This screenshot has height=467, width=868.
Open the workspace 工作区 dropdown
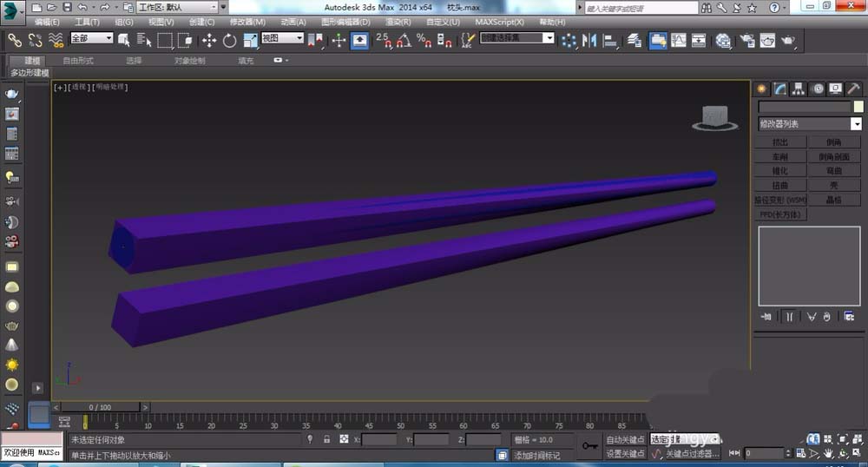coord(177,7)
